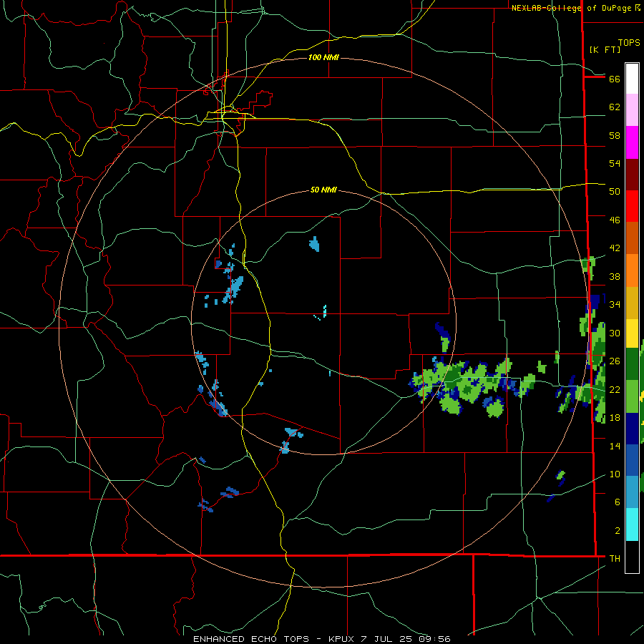Image resolution: width=644 pixels, height=644 pixels.
Task: Click the "54" legend value
Action: (x=615, y=163)
